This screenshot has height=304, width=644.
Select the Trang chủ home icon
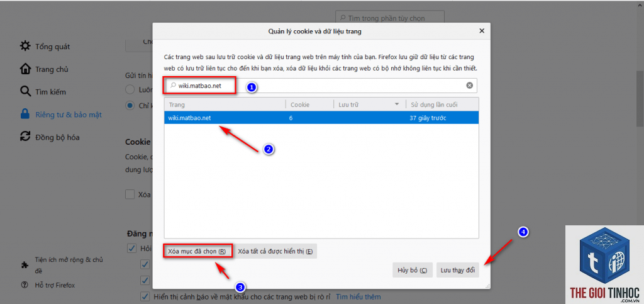tap(25, 69)
